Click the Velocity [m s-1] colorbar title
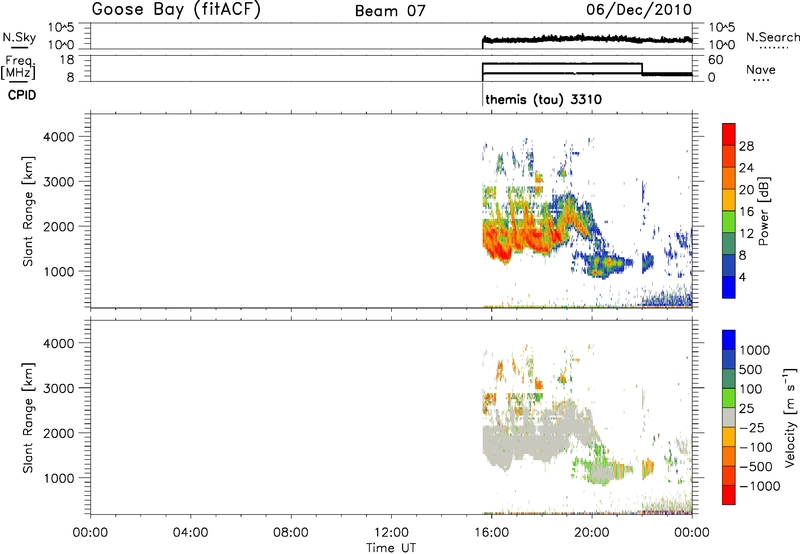This screenshot has width=800, height=554. [790, 417]
